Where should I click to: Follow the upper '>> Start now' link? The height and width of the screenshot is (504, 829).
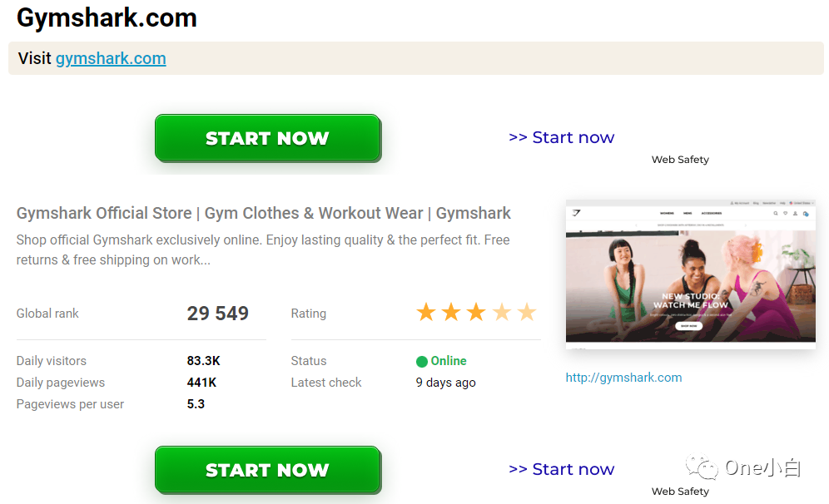561,137
